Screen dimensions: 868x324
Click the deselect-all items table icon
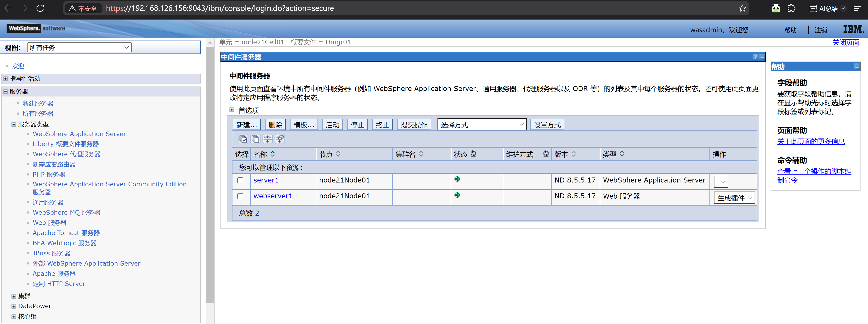coord(255,139)
